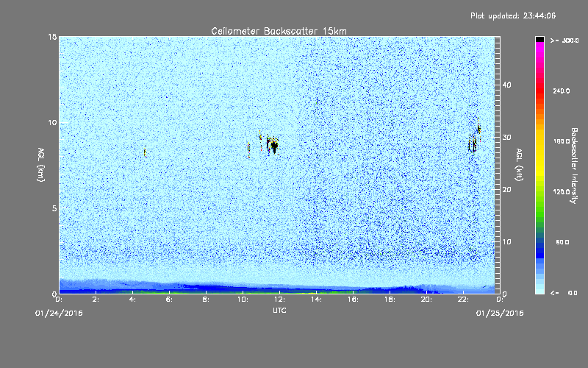Click the 30 kft tick on right axis
The height and width of the screenshot is (368, 588).
506,138
